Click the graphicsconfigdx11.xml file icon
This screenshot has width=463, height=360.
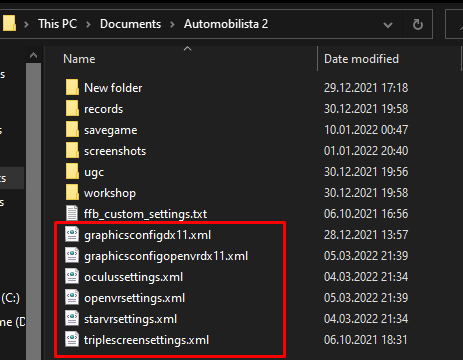click(x=72, y=235)
